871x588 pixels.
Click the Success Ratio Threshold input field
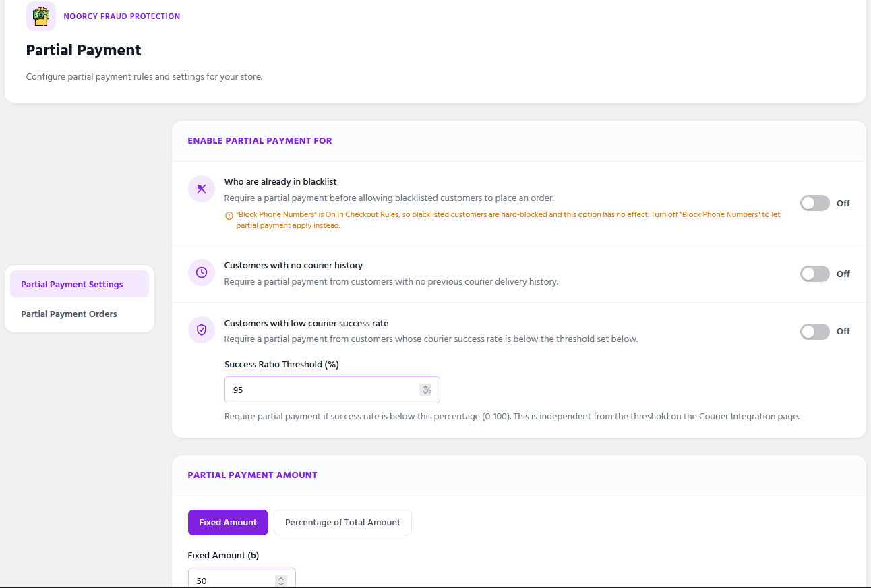[332, 390]
